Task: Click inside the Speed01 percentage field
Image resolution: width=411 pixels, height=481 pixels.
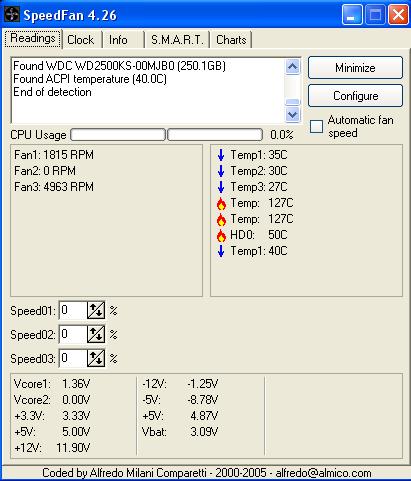Action: 73,310
